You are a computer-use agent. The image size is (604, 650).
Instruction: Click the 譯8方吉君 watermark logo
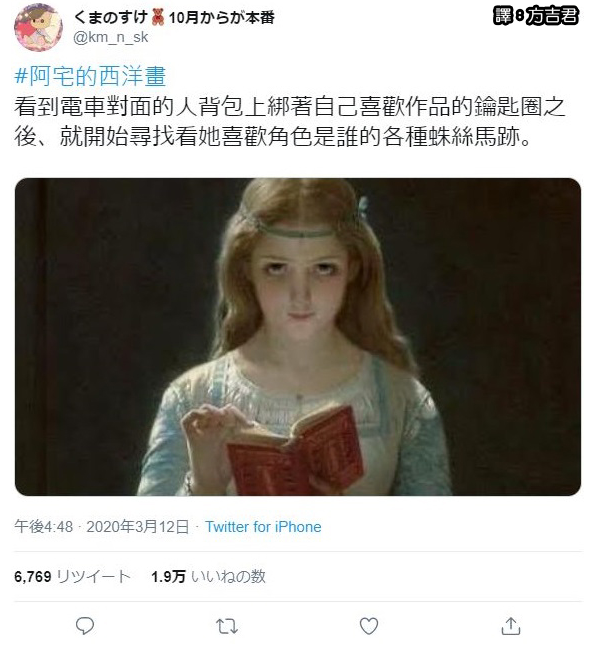[x=536, y=16]
